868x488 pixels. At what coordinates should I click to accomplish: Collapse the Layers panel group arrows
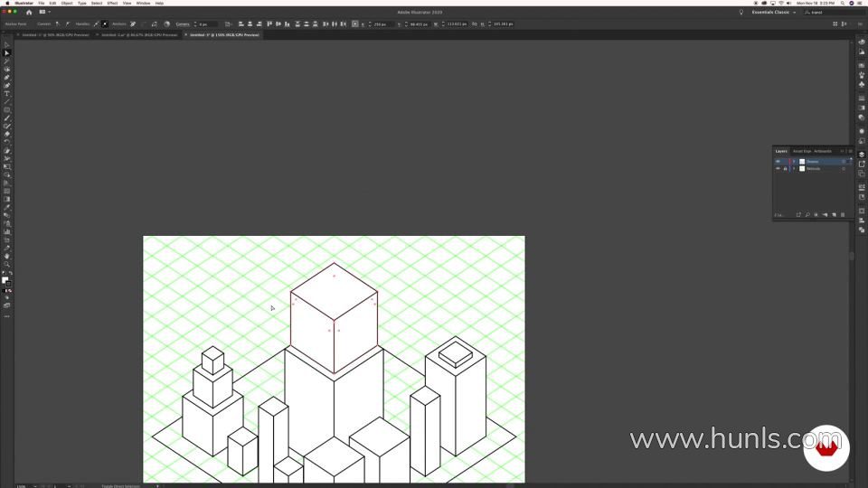[x=842, y=151]
